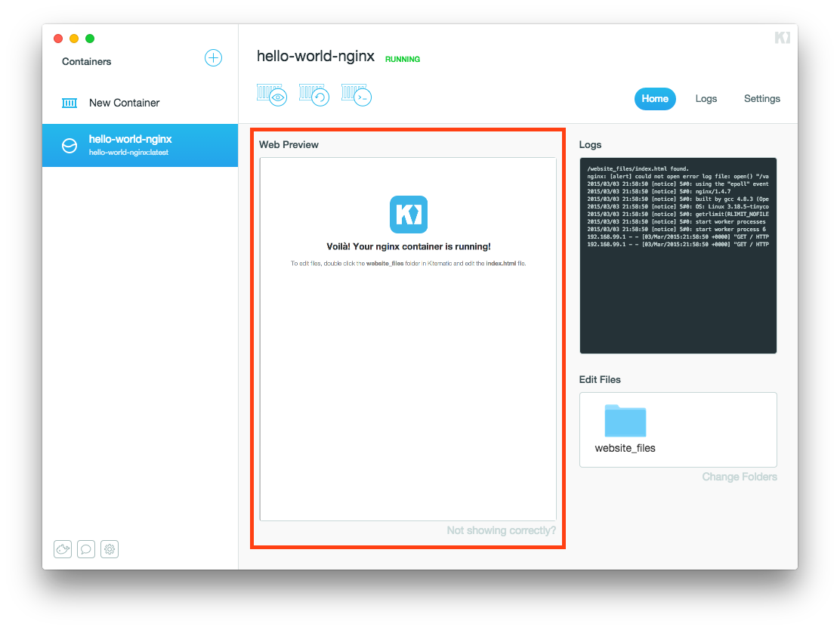Open an exec terminal into the container
The height and width of the screenshot is (630, 840).
click(356, 95)
